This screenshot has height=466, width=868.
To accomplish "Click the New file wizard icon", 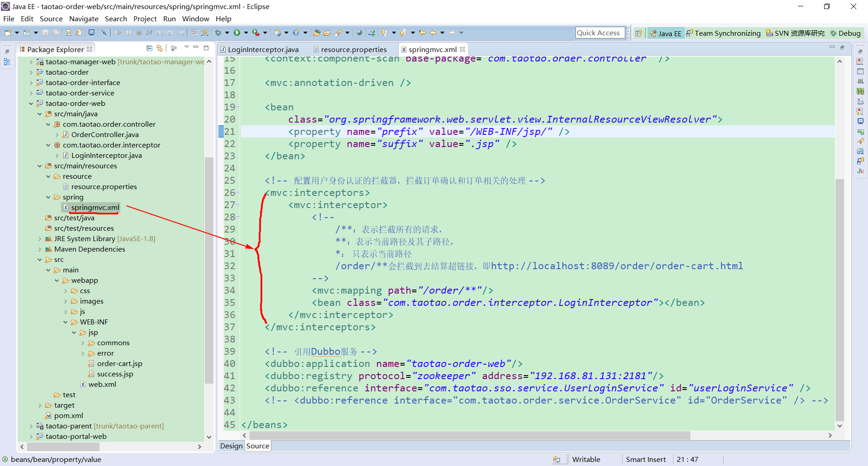I will coord(8,33).
